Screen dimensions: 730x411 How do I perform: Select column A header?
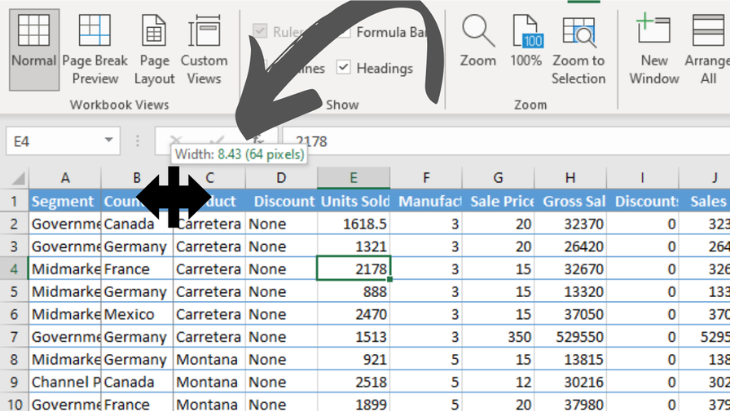pyautogui.click(x=65, y=178)
